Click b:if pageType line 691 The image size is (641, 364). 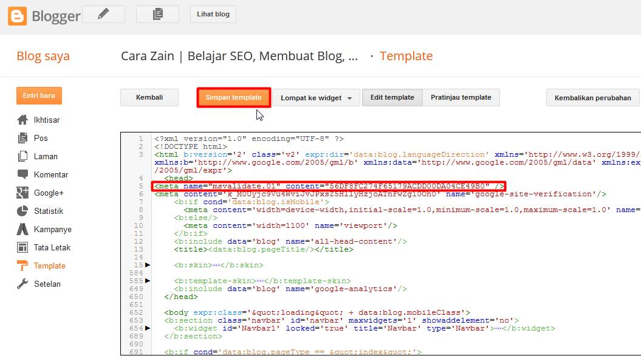click(x=293, y=352)
